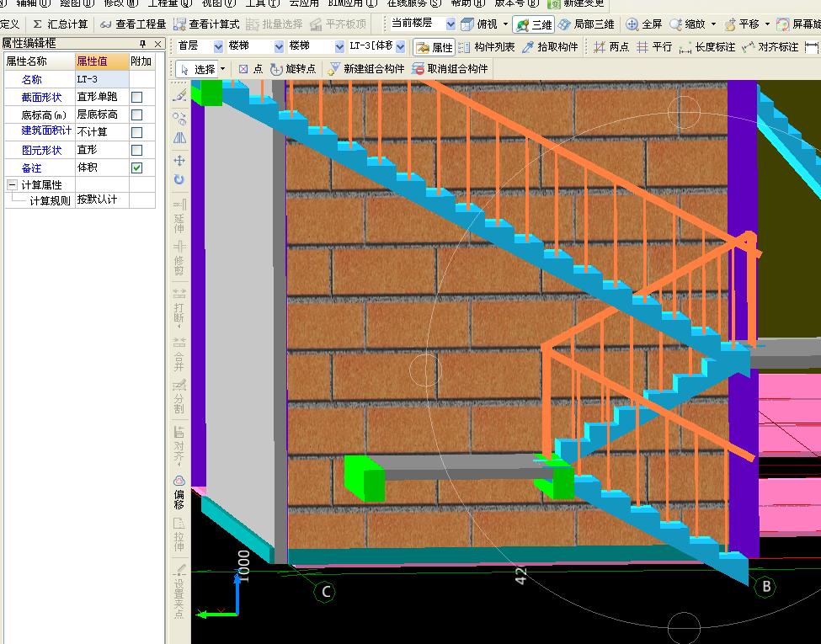This screenshot has height=644, width=821.
Task: Collapse the 计算属性 tree node
Action: click(x=12, y=184)
